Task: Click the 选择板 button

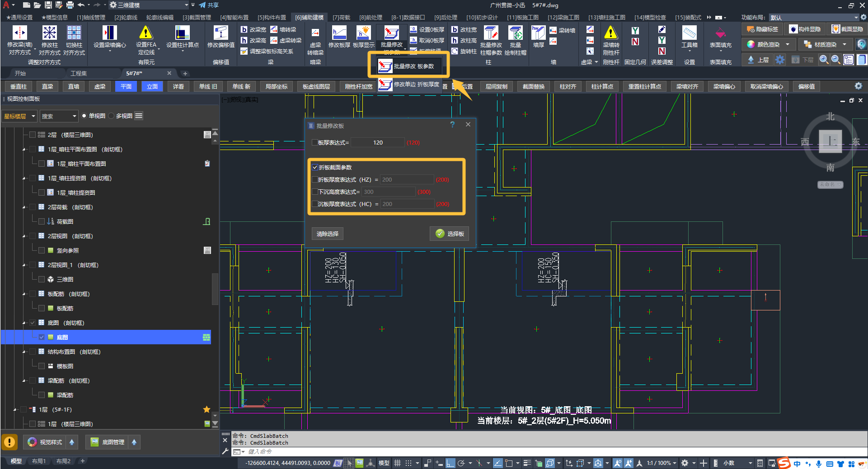Action: (449, 234)
